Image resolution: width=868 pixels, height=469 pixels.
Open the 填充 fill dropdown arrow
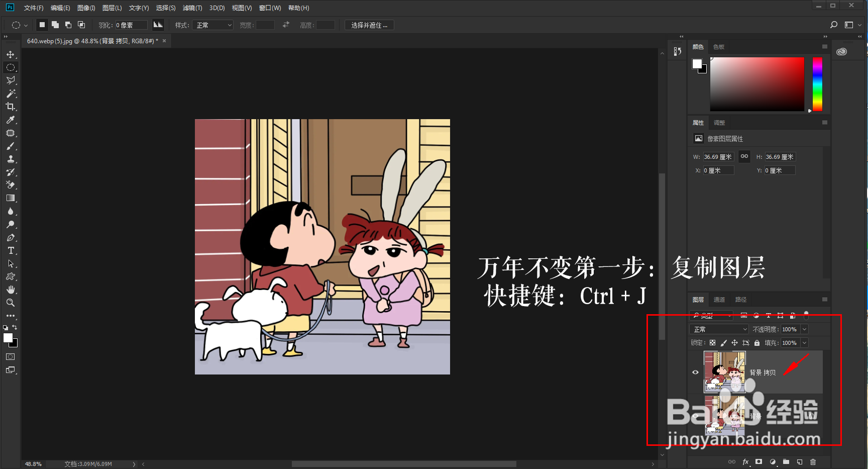(804, 343)
